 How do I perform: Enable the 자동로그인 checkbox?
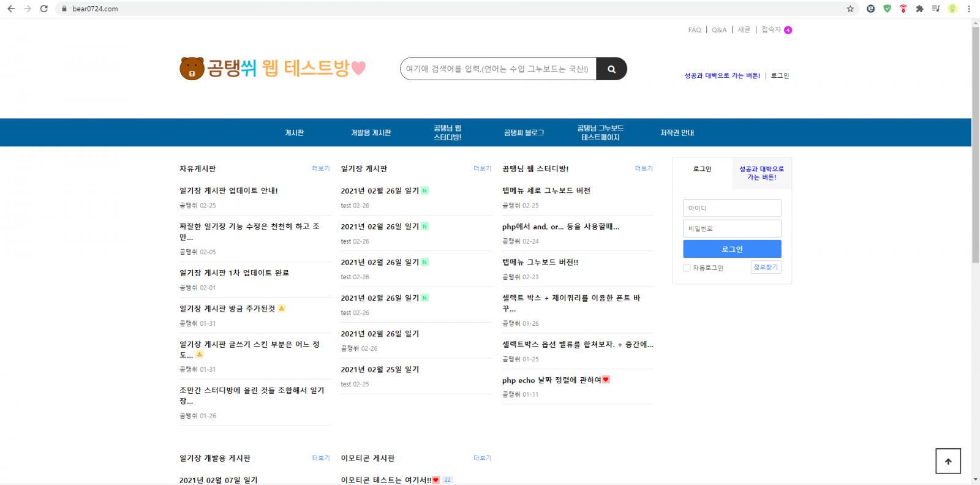[687, 268]
